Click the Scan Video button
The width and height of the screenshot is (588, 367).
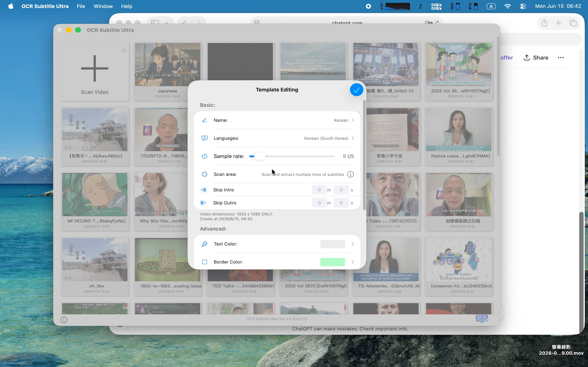95,72
